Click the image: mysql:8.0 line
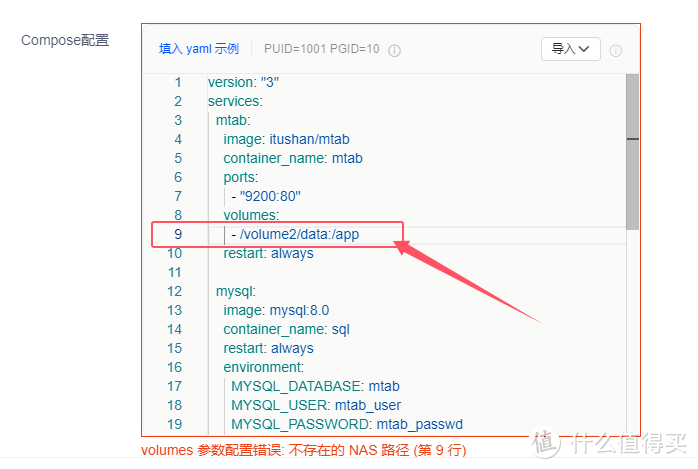The width and height of the screenshot is (698, 469). point(276,311)
